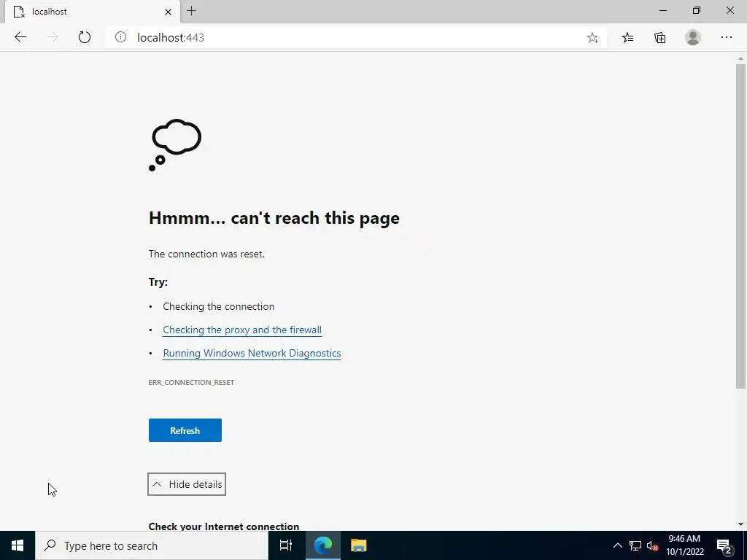Click the scrollbar down arrow
The height and width of the screenshot is (560, 747).
pyautogui.click(x=740, y=524)
